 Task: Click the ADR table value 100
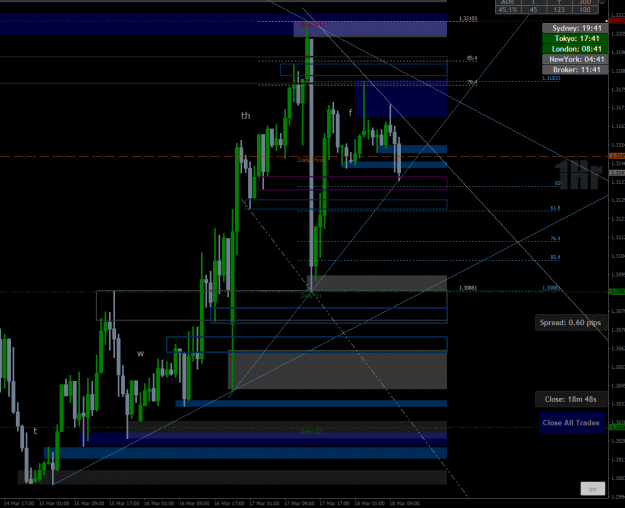pos(585,10)
